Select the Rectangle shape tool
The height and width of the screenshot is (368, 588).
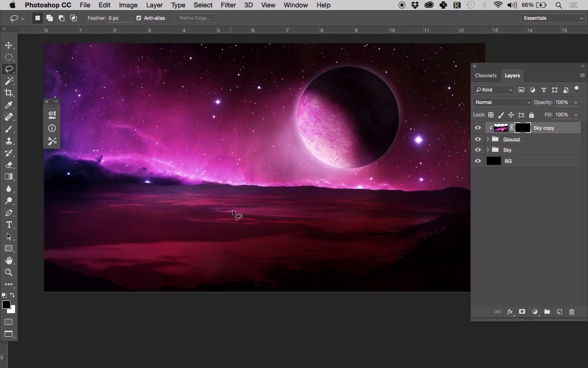[x=9, y=249]
